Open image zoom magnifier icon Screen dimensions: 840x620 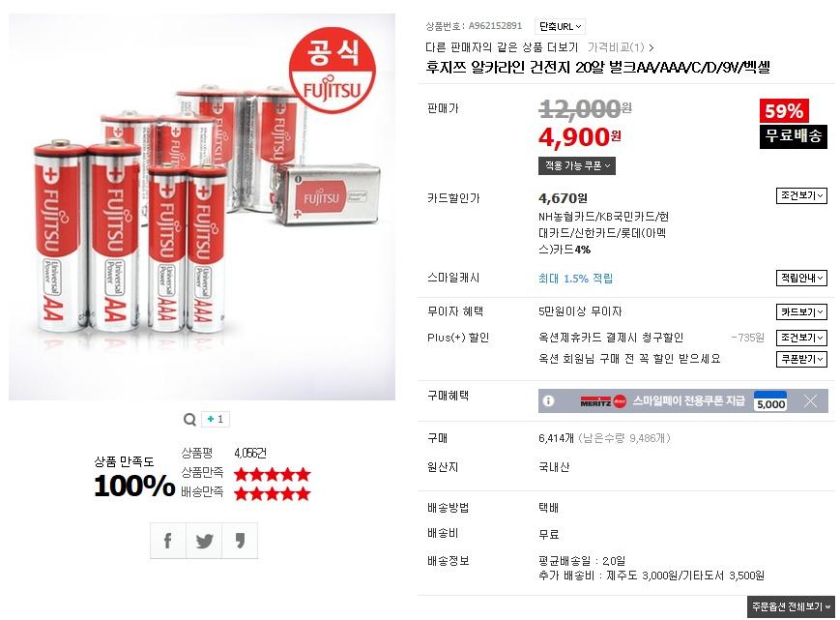pos(189,419)
